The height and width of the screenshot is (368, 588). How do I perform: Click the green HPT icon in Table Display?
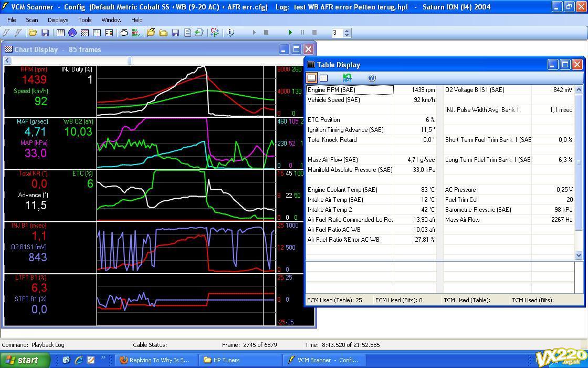pyautogui.click(x=347, y=78)
